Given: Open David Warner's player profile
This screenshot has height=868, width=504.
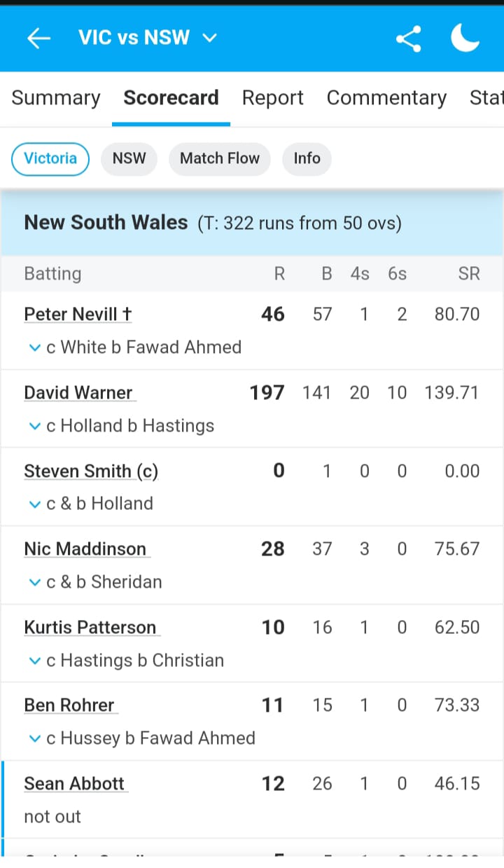Looking at the screenshot, I should (x=79, y=392).
